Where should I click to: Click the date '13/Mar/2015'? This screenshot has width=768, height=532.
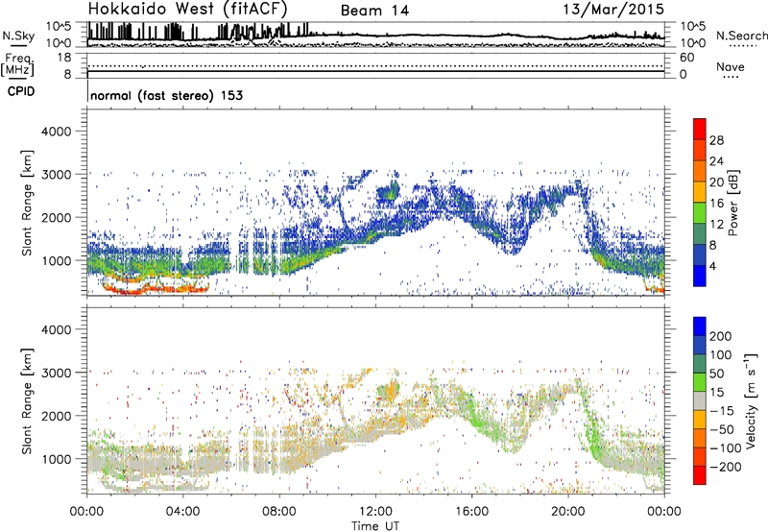613,9
